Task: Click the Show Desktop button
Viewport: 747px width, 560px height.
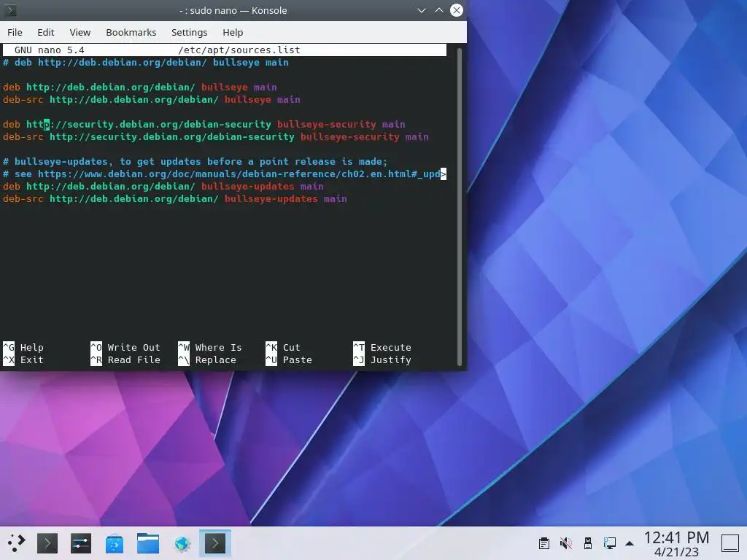Action: [x=729, y=543]
